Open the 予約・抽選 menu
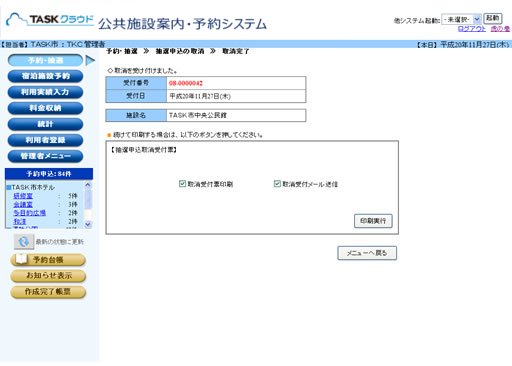 (x=45, y=60)
